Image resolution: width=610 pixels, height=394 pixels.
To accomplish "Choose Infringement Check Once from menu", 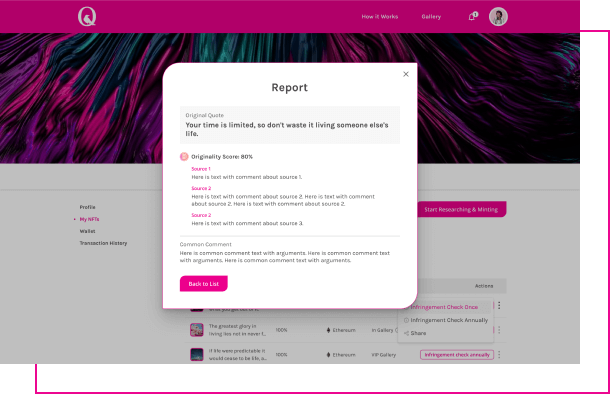I will pyautogui.click(x=445, y=307).
